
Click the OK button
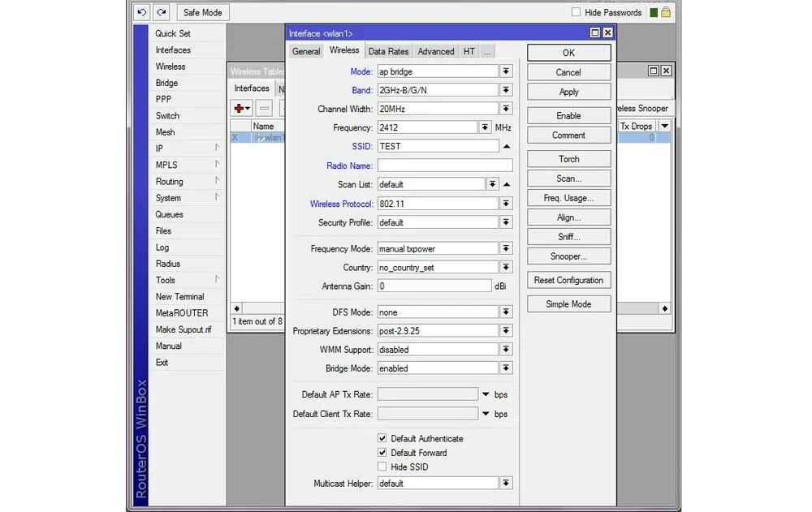[568, 53]
